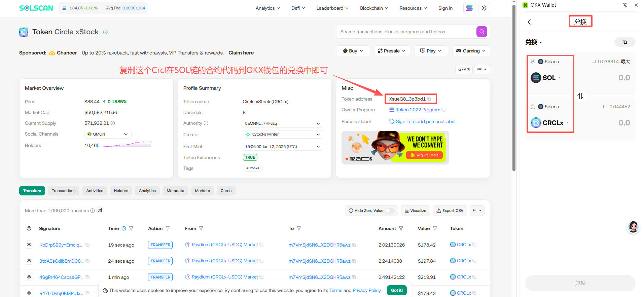
Task: Toggle eye for 3tbASsCdibEmDC8 row
Action: [x=29, y=261]
